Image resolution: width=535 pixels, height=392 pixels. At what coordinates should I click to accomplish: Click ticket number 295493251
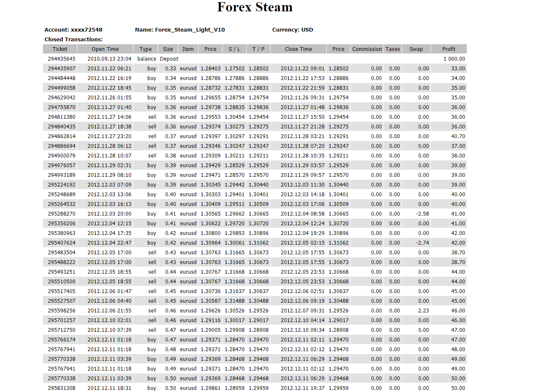[61, 272]
